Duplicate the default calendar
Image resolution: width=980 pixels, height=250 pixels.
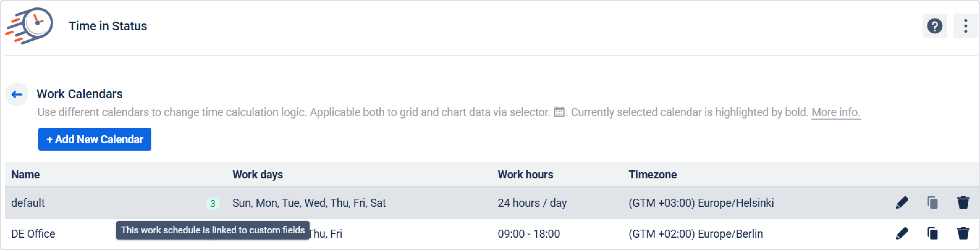click(x=932, y=202)
